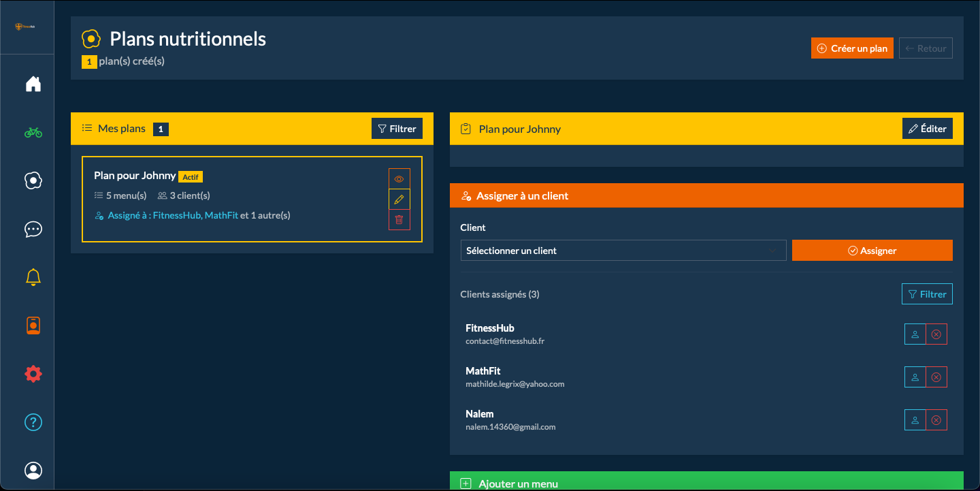The width and height of the screenshot is (980, 491).
Task: Remove FitnessHub from assigned clients
Action: [936, 334]
